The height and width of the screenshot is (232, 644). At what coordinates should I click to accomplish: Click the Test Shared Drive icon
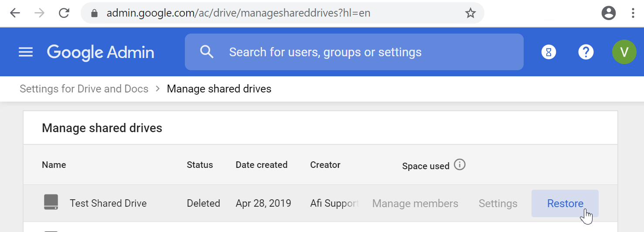51,202
